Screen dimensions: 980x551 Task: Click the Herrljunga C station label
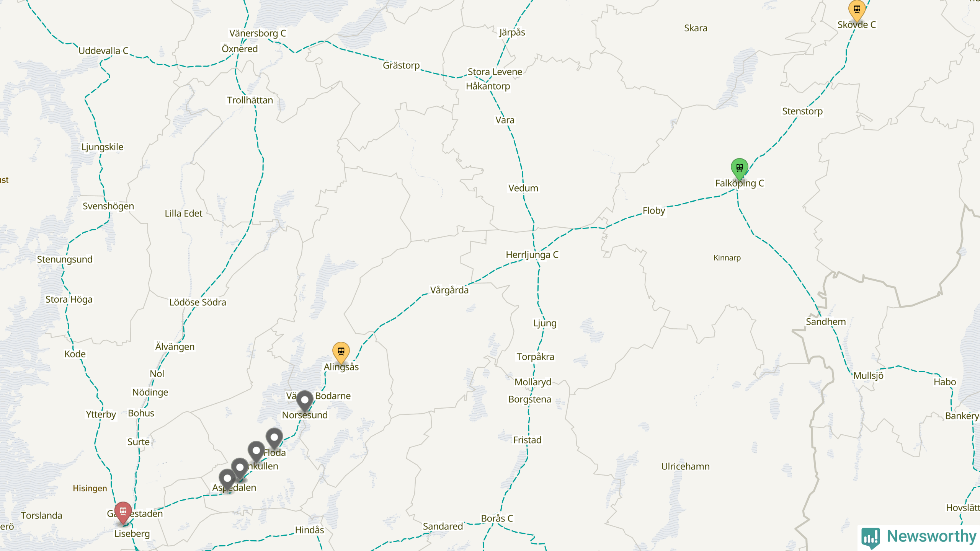532,255
